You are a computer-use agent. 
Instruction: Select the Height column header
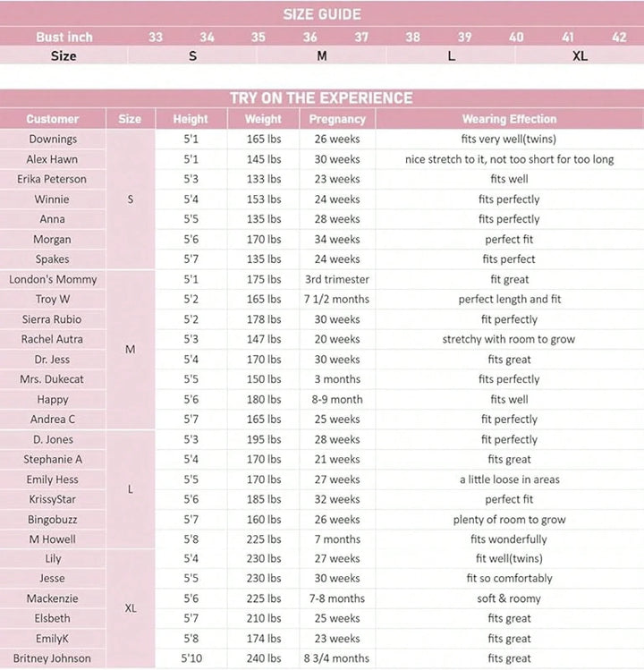[x=191, y=119]
